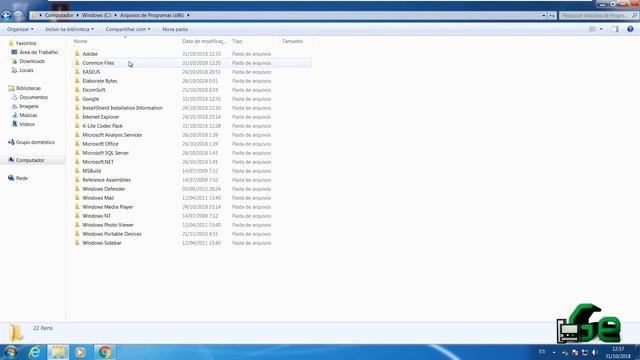Select Computador in navigation pane
This screenshot has width=640, height=360.
30,160
